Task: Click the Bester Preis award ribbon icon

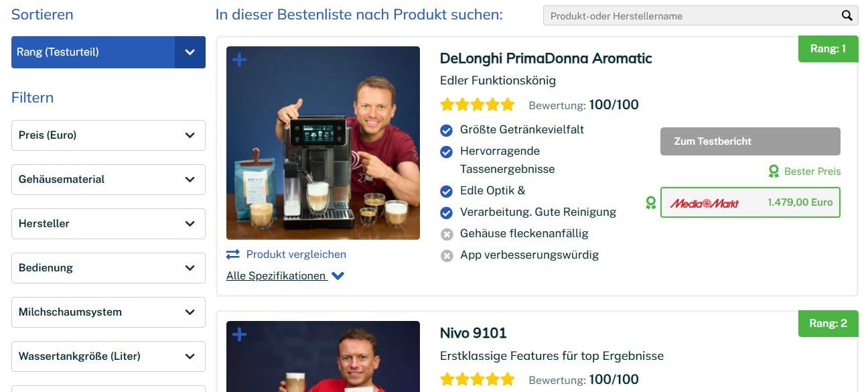Action: (774, 172)
